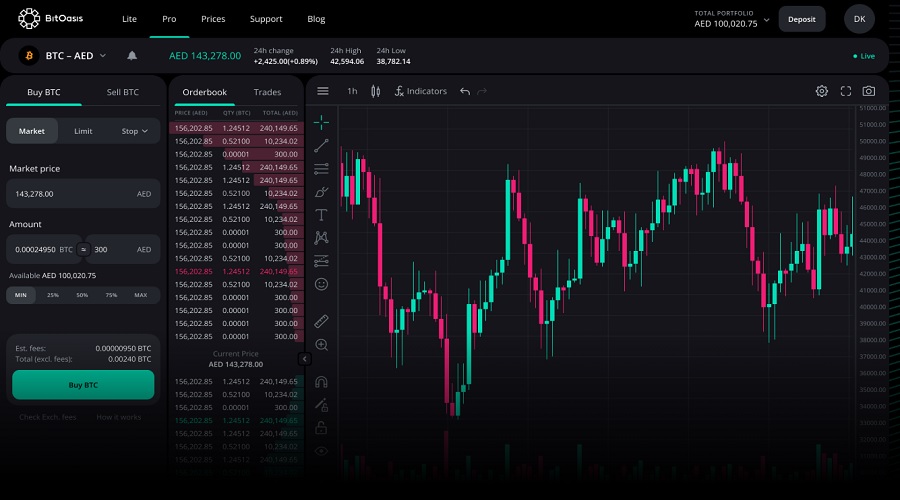Click Current Price AED 143,278.00 label
The image size is (900, 500).
point(236,359)
